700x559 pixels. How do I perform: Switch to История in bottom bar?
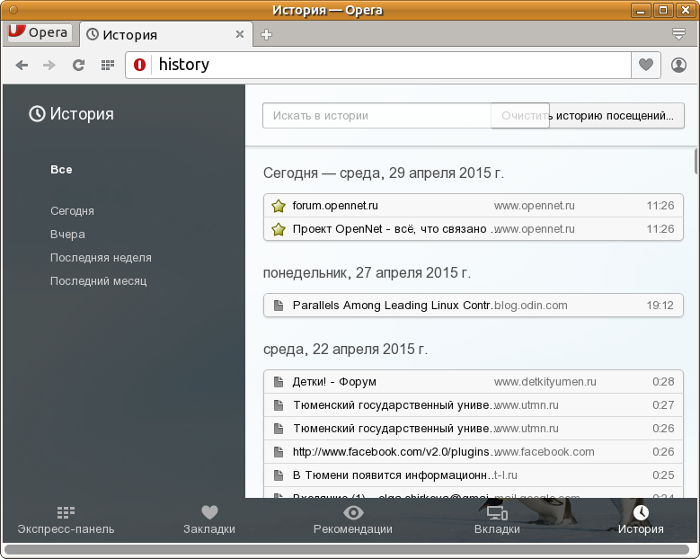(x=641, y=520)
